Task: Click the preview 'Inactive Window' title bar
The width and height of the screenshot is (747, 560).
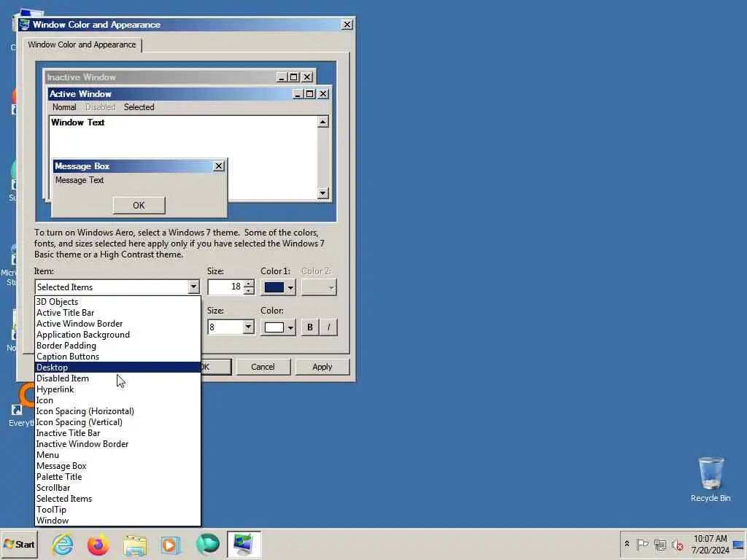Action: point(160,77)
